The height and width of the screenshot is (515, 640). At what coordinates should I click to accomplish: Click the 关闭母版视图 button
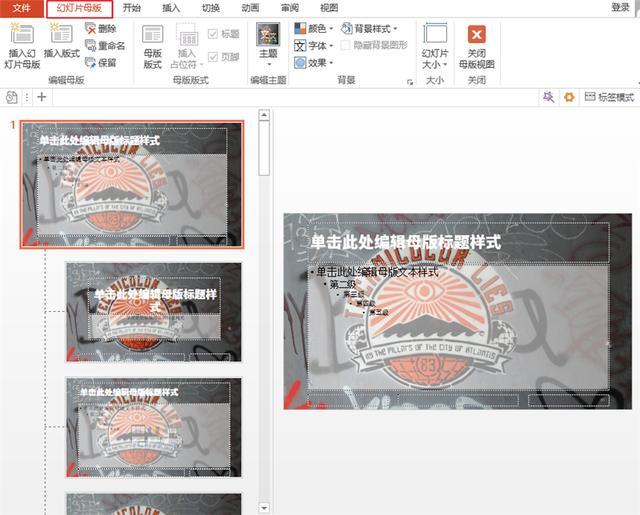[x=476, y=47]
